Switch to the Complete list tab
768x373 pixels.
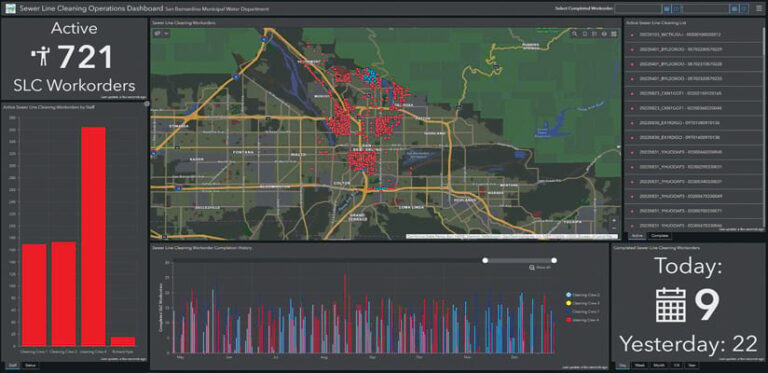[x=660, y=236]
